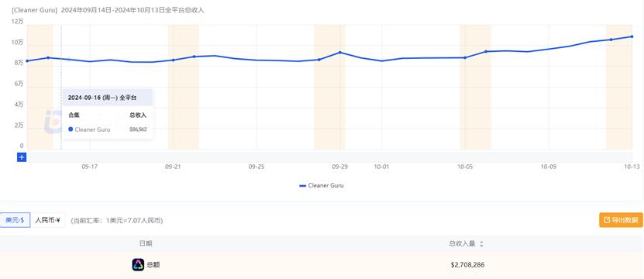Click the sort arrows beside 总收入量 header

point(481,244)
